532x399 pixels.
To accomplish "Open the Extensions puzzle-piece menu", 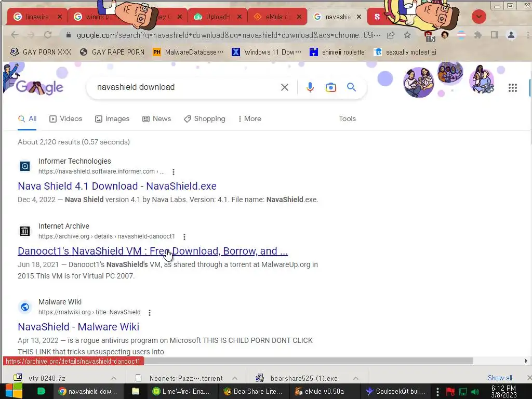I will click(x=478, y=35).
